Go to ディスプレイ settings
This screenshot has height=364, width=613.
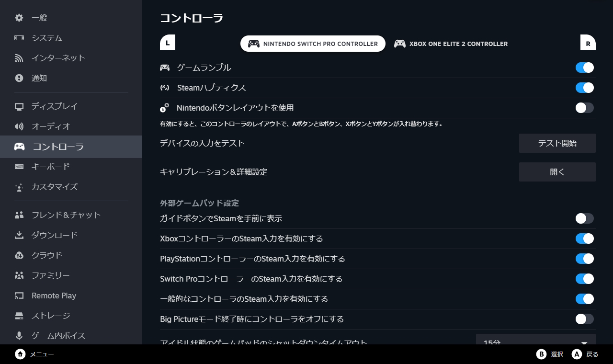click(x=71, y=106)
